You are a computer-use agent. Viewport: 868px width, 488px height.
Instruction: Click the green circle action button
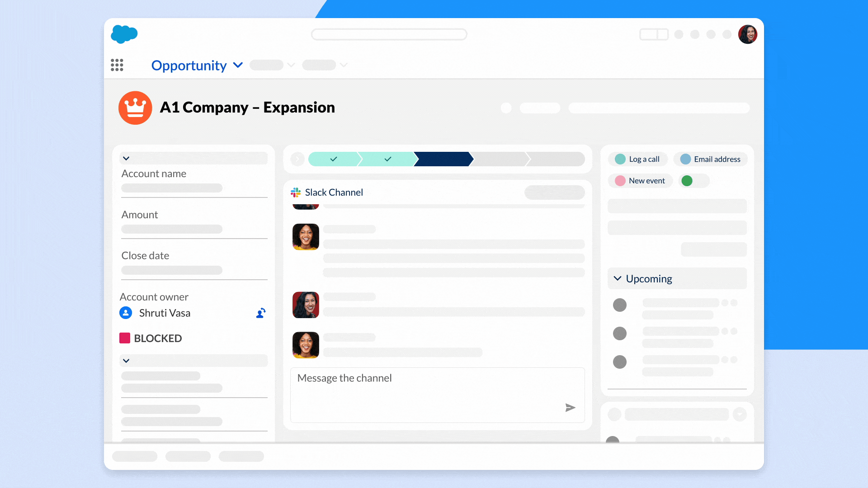point(687,181)
